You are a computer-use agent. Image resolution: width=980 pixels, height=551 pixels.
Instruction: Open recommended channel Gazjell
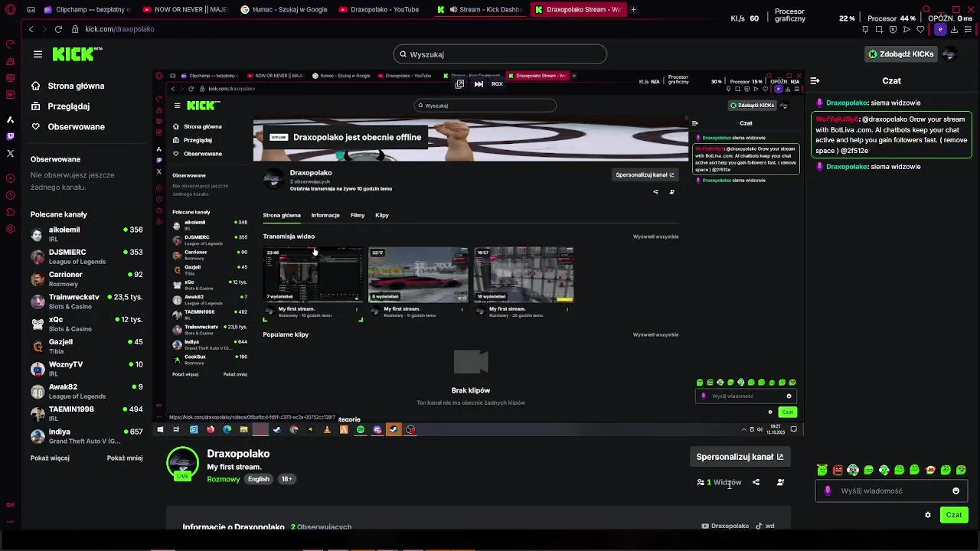coord(87,346)
